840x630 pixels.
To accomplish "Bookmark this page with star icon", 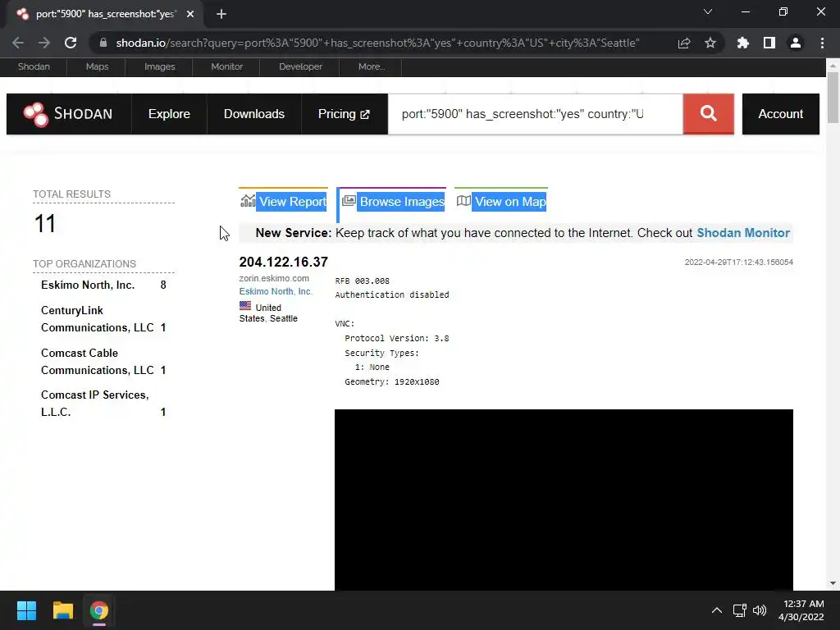I will 710,43.
